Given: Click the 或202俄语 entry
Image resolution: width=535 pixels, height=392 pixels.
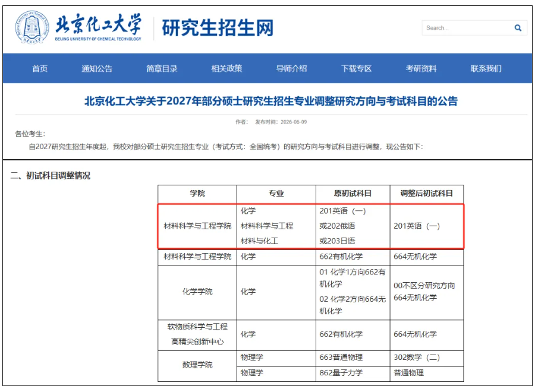Looking at the screenshot, I should tap(337, 226).
